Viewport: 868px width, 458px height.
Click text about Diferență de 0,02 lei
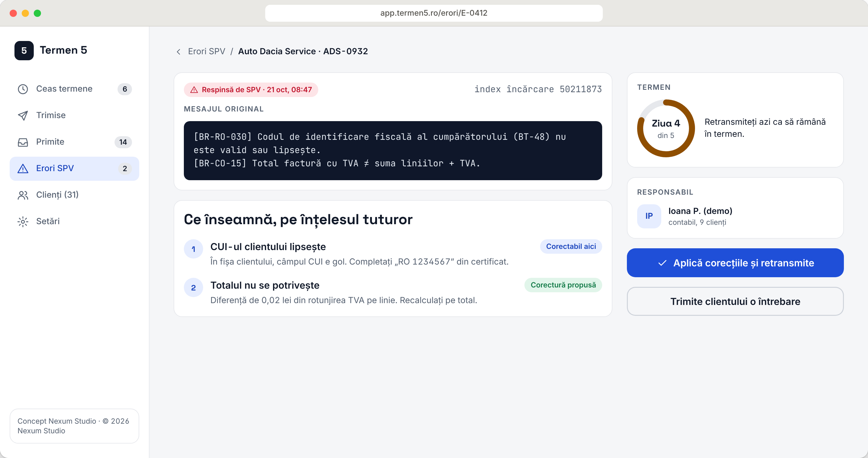pyautogui.click(x=344, y=300)
